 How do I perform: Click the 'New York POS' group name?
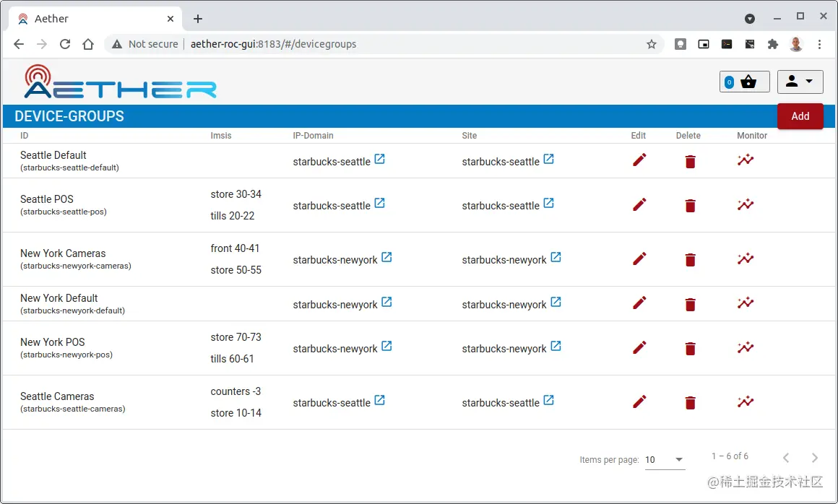pyautogui.click(x=52, y=342)
